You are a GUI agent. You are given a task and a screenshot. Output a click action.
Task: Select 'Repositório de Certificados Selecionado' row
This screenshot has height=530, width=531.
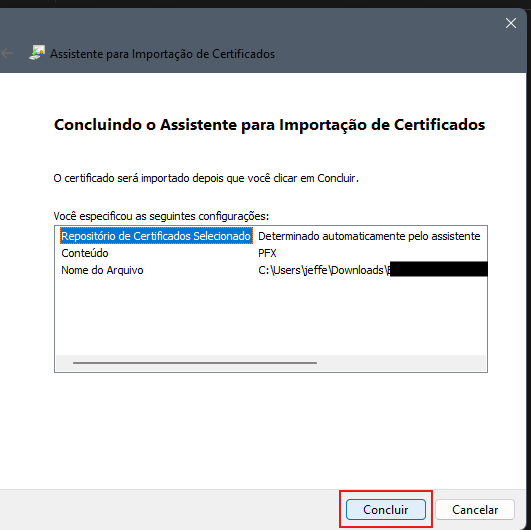[156, 236]
